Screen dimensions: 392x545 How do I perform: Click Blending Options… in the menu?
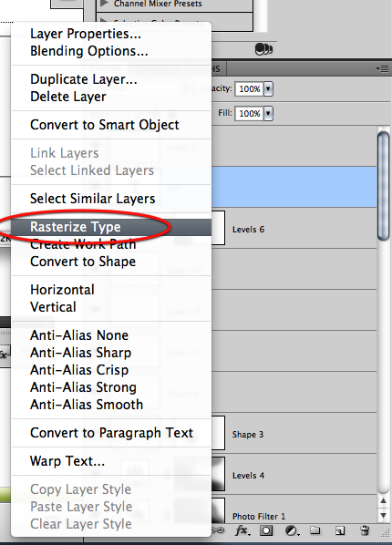(89, 51)
